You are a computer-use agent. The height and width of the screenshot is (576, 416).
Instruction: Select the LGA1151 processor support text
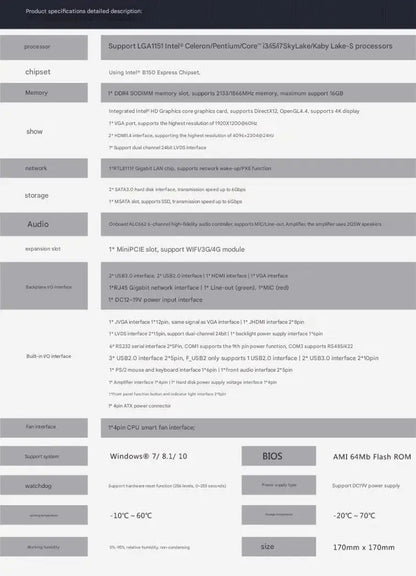250,46
